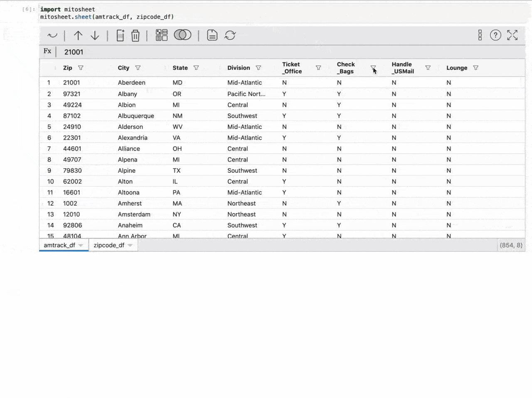Open the Steps history panel icon
This screenshot has height=398, width=532.
[480, 35]
